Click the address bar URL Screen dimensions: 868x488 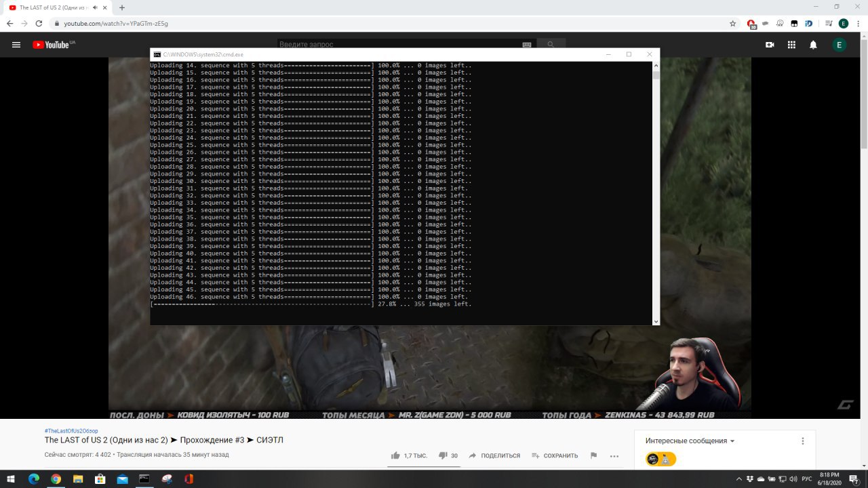click(x=116, y=23)
